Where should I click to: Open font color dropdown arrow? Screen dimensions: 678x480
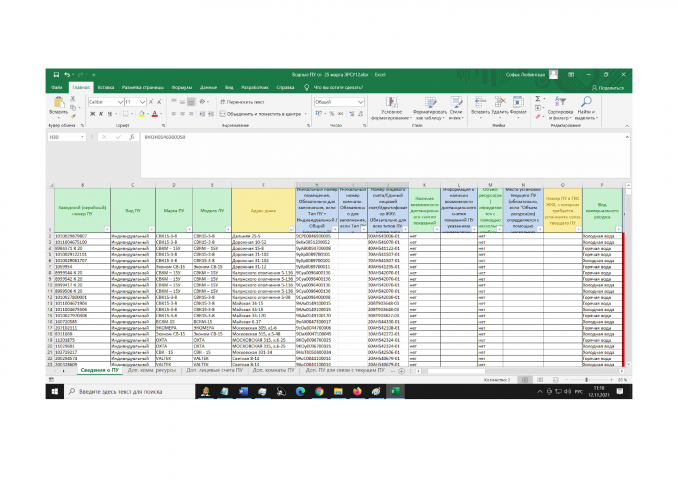pos(161,114)
